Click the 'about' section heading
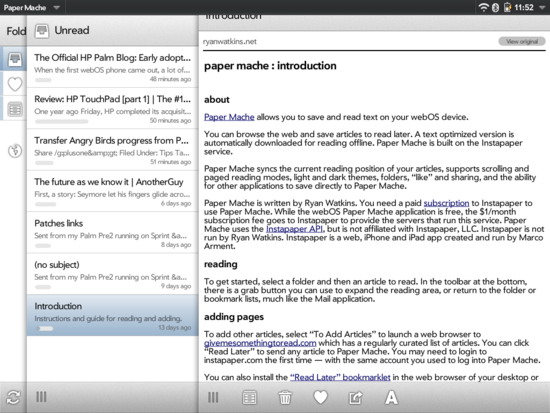The width and height of the screenshot is (550, 413). [216, 100]
